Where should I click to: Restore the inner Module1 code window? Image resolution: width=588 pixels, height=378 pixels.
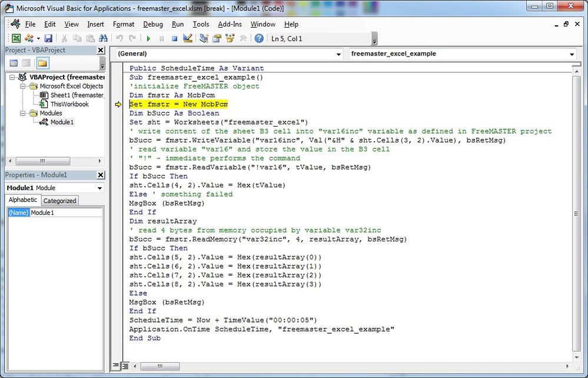click(566, 24)
